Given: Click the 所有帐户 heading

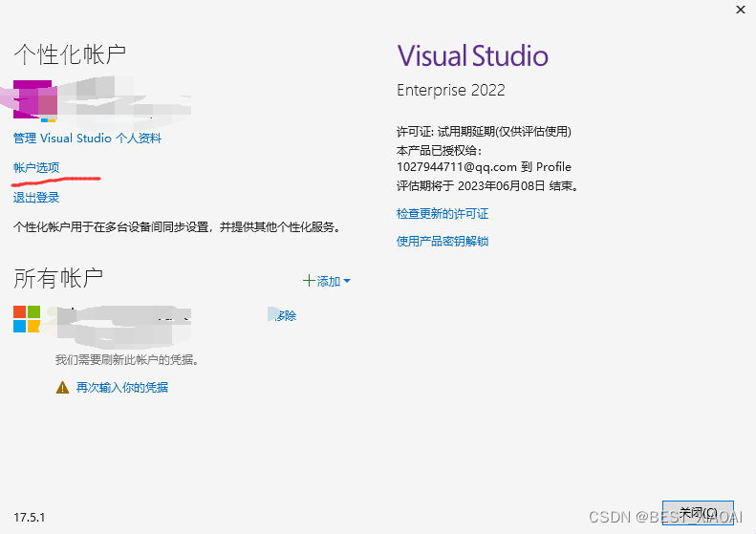Looking at the screenshot, I should [58, 278].
